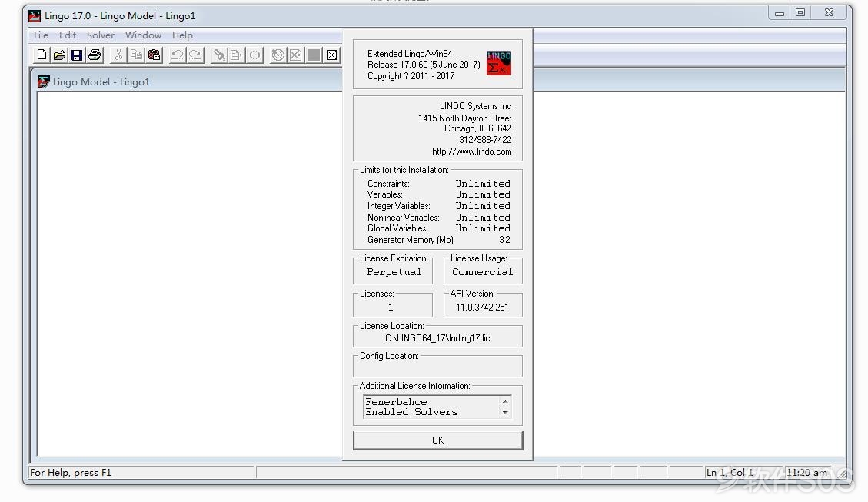
Task: Click the Commercial license usage value
Action: tap(482, 272)
